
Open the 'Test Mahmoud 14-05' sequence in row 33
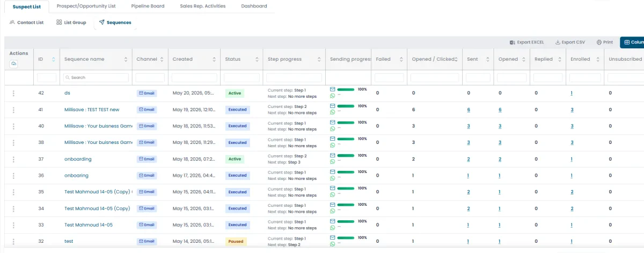[x=89, y=225]
